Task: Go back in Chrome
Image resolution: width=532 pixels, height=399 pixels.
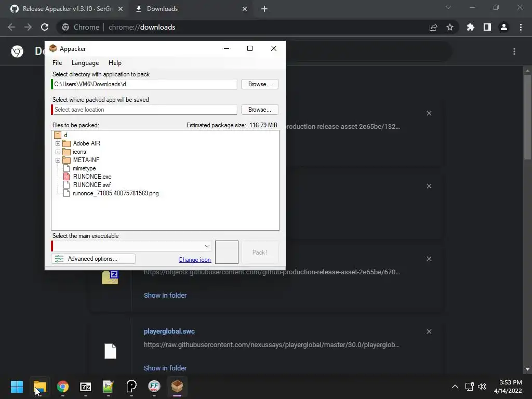Action: (11, 27)
